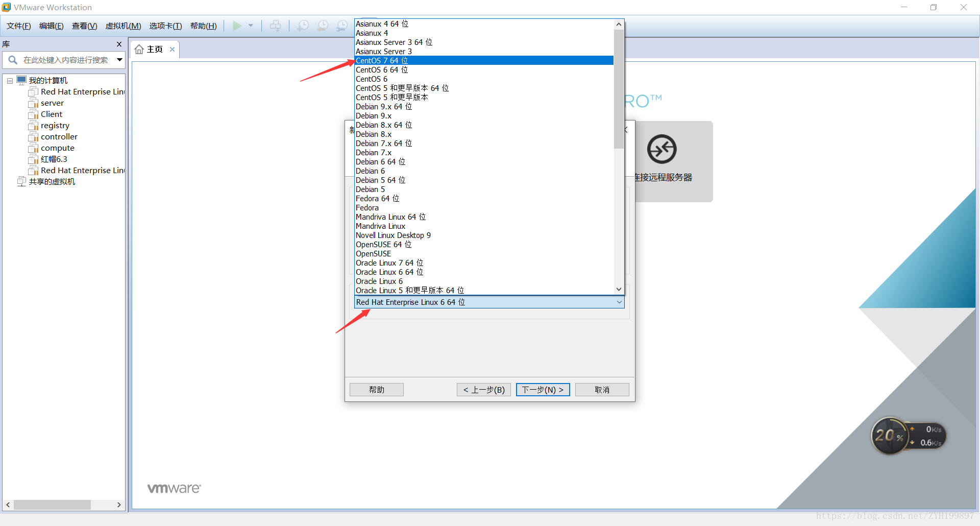Select the server virtual machine
The height and width of the screenshot is (526, 980).
coord(52,103)
